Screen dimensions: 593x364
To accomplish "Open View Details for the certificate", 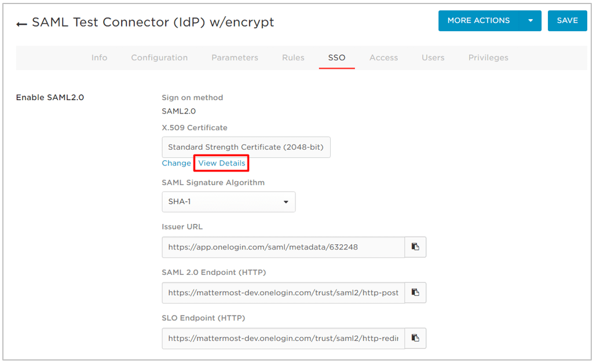I will pos(221,163).
